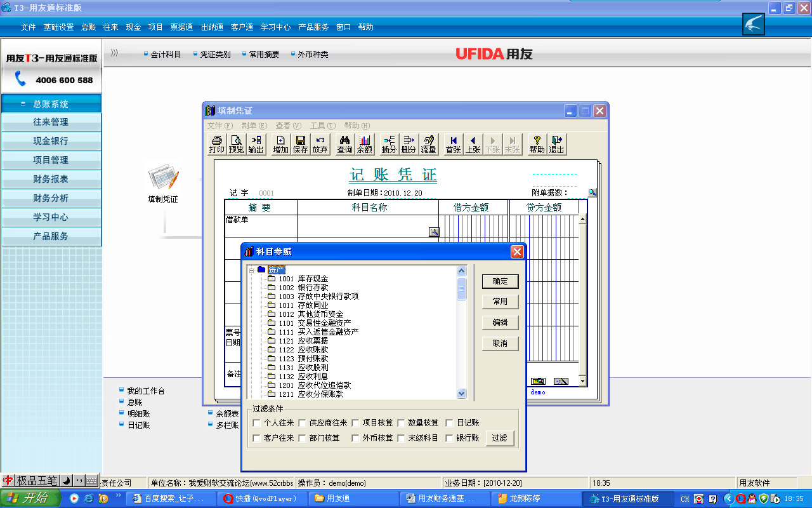Image resolution: width=812 pixels, height=508 pixels.
Task: Click the 输出 export toolbar icon
Action: (x=256, y=144)
